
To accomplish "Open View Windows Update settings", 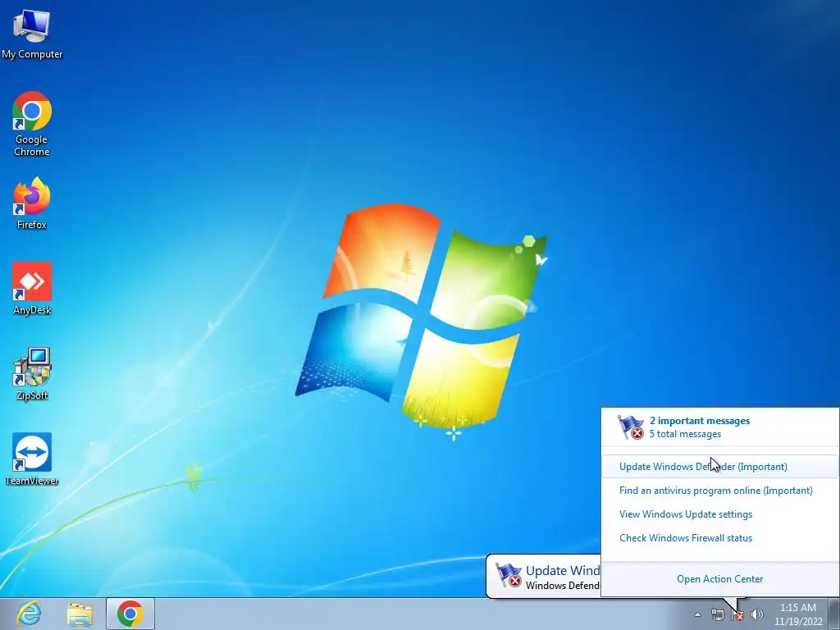I will [x=686, y=514].
